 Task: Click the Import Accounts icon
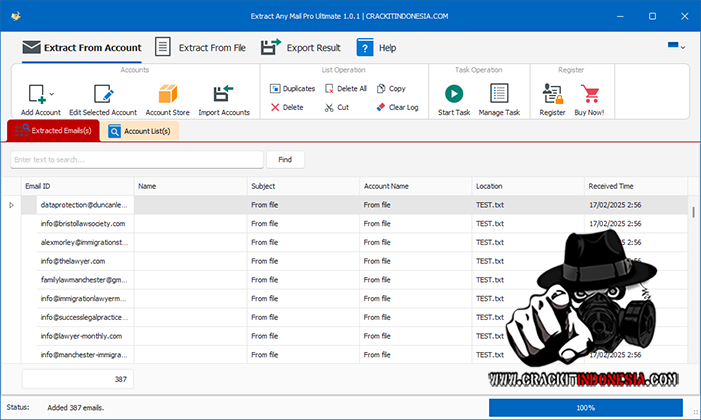pyautogui.click(x=223, y=94)
